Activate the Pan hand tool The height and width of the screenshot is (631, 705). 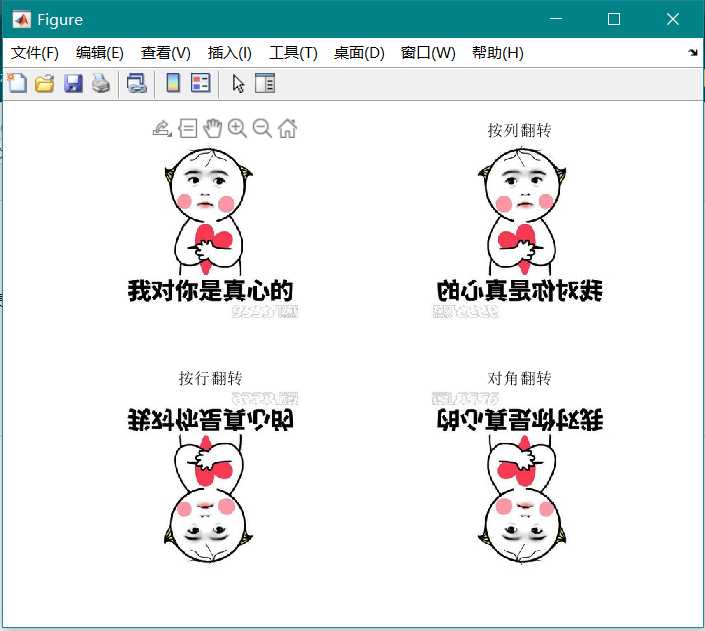pos(213,129)
